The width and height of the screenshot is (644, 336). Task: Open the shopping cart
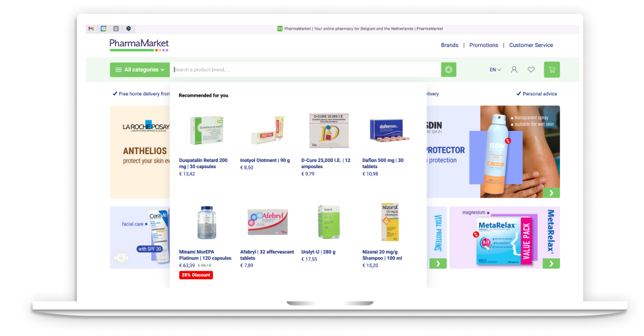(x=552, y=69)
